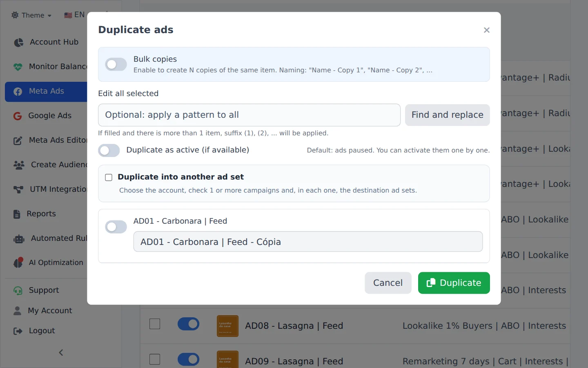
Task: Enable the Bulk copies toggle
Action: 116,64
